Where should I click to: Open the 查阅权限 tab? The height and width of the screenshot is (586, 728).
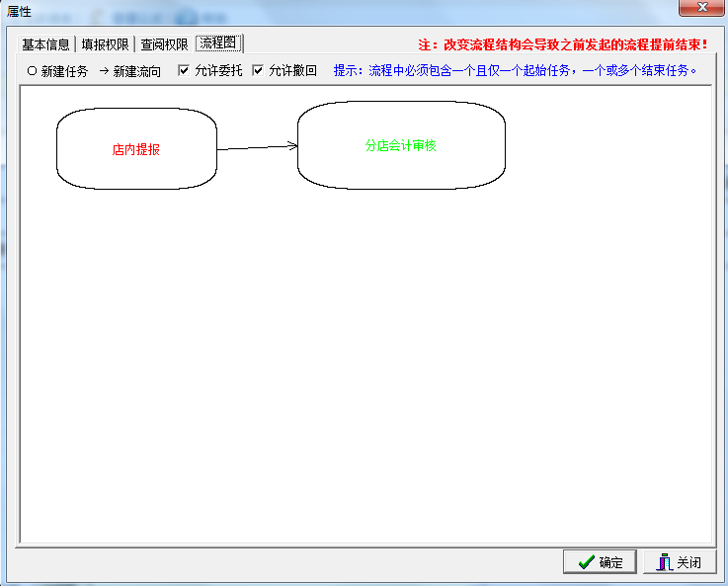pos(164,44)
